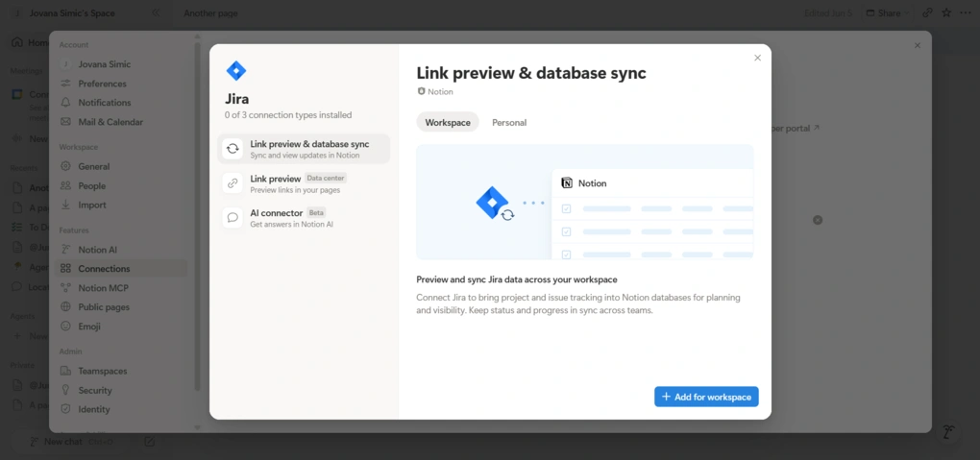Click the Jira logo in the dialog
This screenshot has height=460, width=980.
click(x=235, y=71)
